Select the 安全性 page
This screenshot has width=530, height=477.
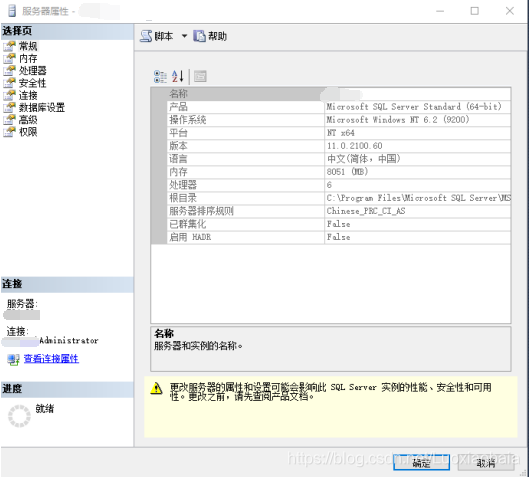coord(32,83)
